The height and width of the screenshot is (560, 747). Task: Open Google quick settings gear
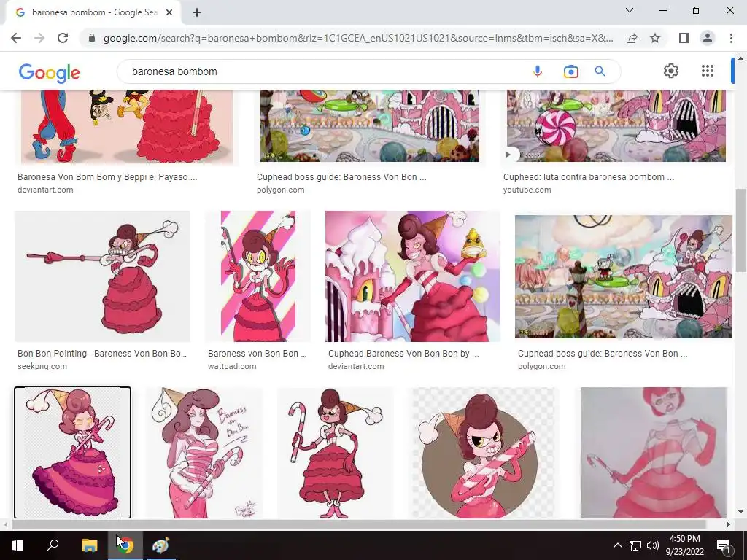671,71
